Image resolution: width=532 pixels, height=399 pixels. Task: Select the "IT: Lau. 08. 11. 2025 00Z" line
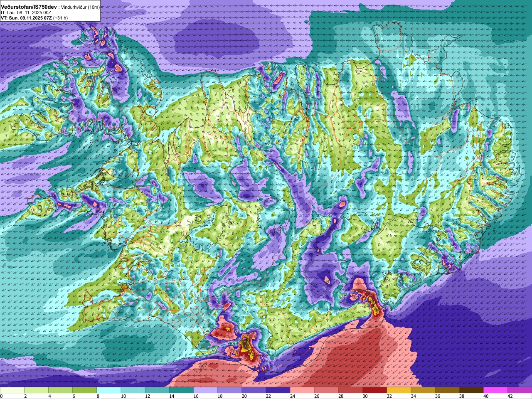tap(26, 12)
